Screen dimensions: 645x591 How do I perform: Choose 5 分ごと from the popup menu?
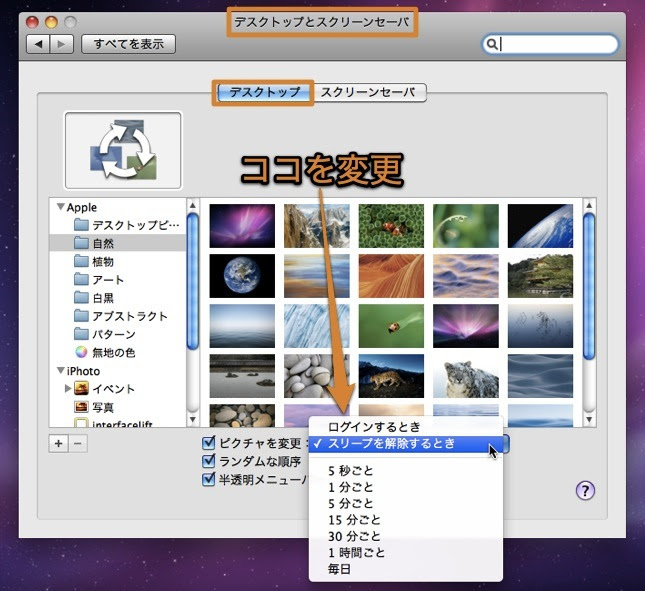(406, 503)
